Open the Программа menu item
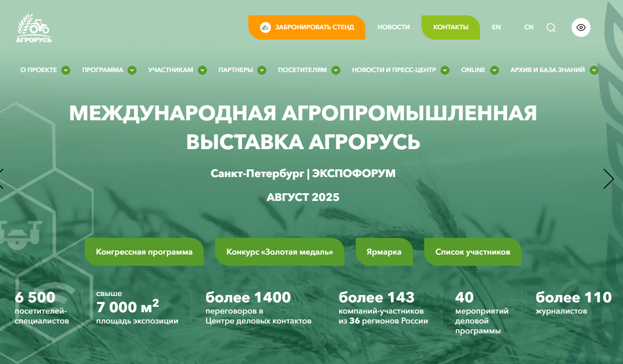The width and height of the screenshot is (623, 364). 103,70
